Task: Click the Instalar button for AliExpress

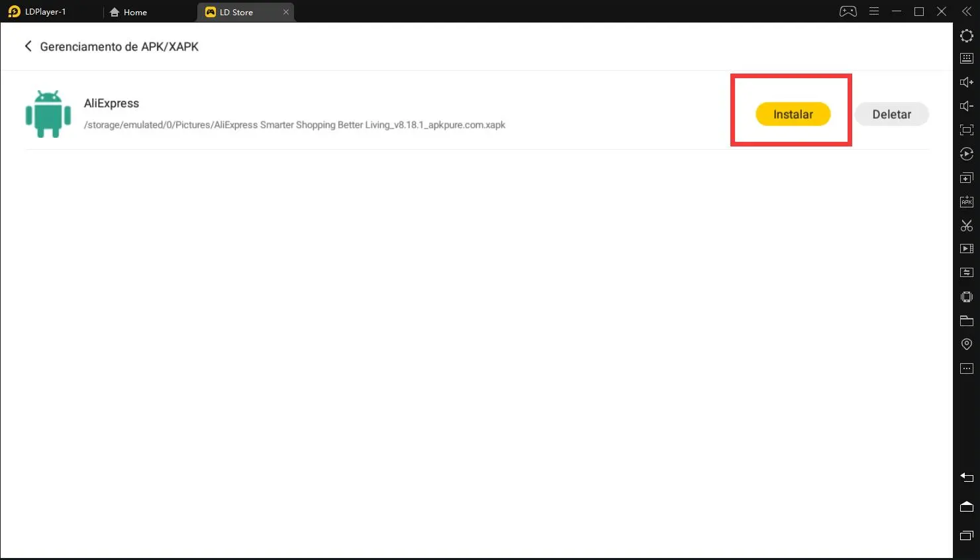Action: [x=793, y=114]
